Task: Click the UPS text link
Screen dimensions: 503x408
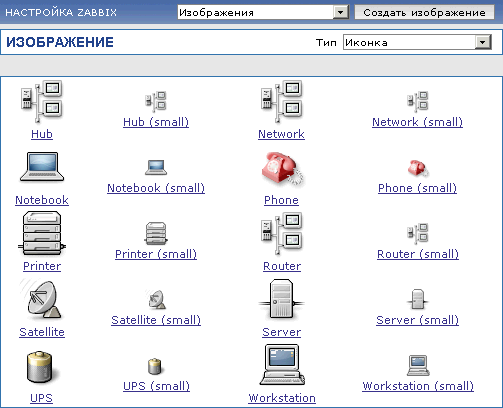Action: [x=41, y=398]
